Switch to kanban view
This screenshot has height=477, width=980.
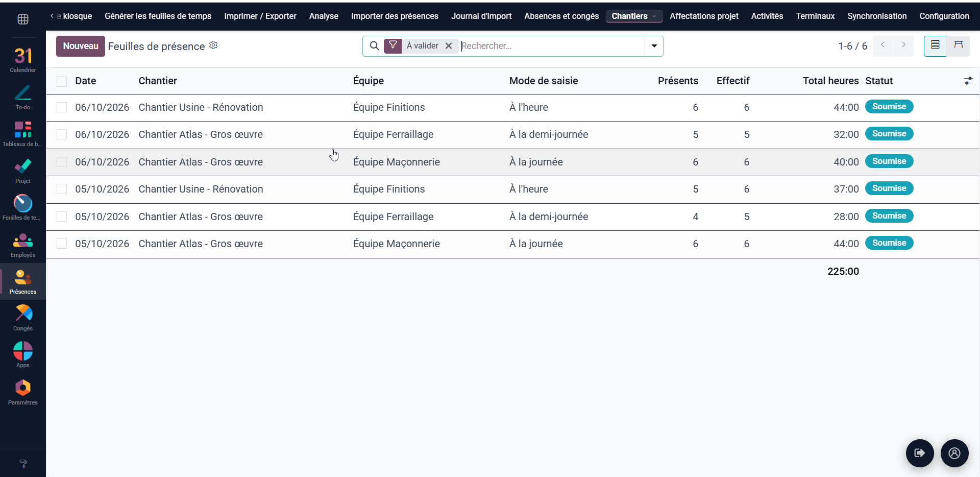tap(959, 46)
